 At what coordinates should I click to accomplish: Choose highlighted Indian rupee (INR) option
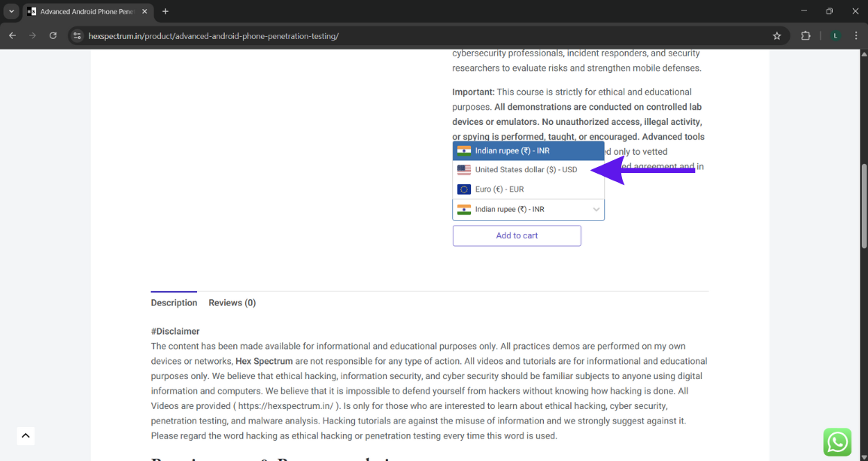(512, 151)
